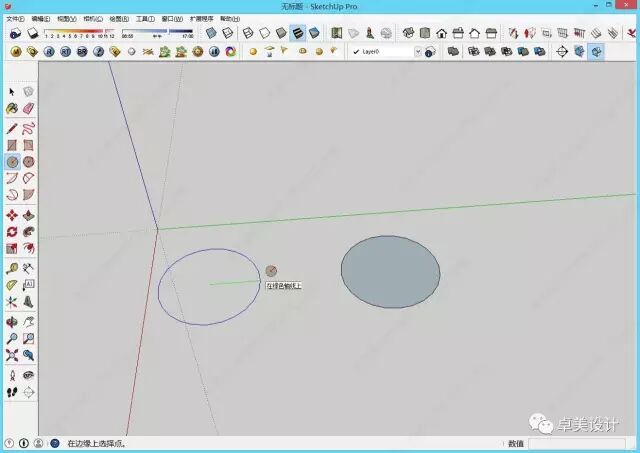Choose the Rotated Rectangle tool
The width and height of the screenshot is (640, 453).
[x=29, y=145]
